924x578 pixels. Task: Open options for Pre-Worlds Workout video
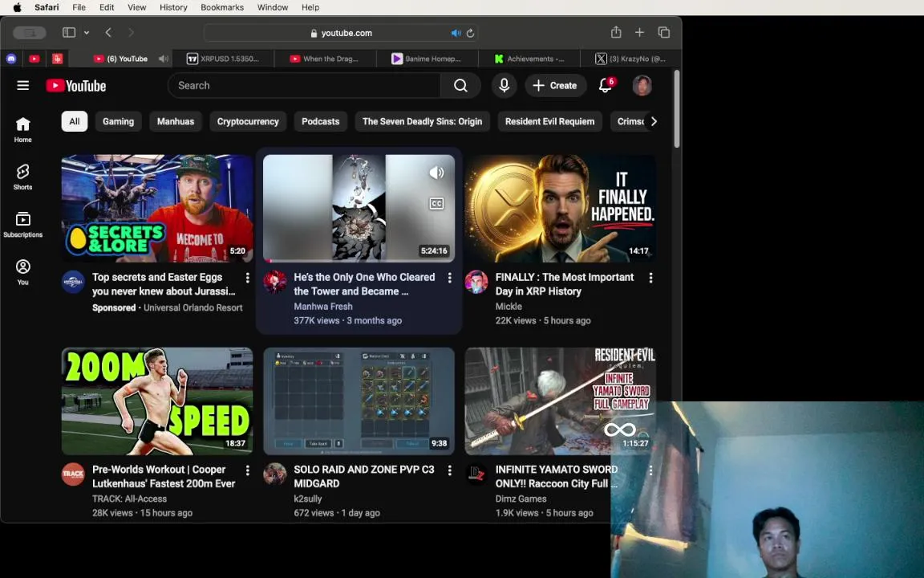248,470
